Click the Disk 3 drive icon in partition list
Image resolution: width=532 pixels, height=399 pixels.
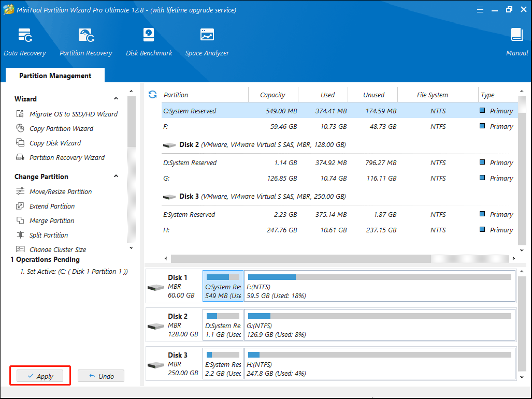pos(169,197)
